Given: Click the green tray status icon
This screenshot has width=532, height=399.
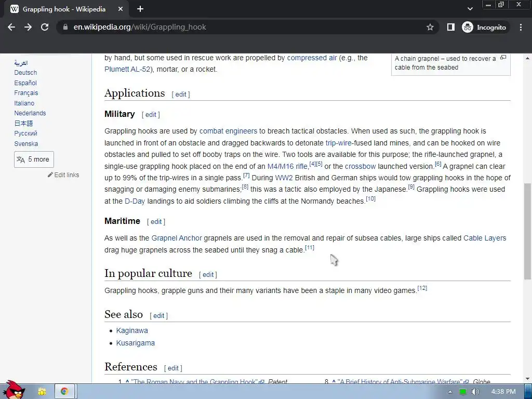Looking at the screenshot, I should click(x=462, y=392).
